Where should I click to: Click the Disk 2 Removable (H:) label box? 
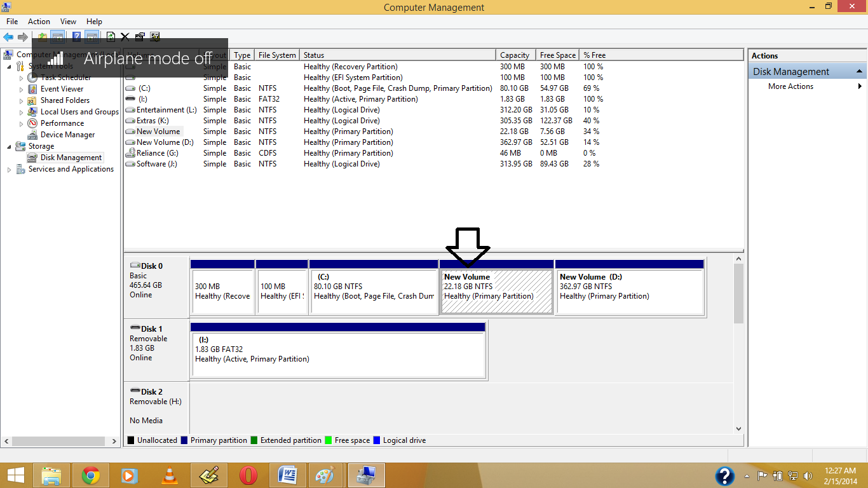point(156,407)
